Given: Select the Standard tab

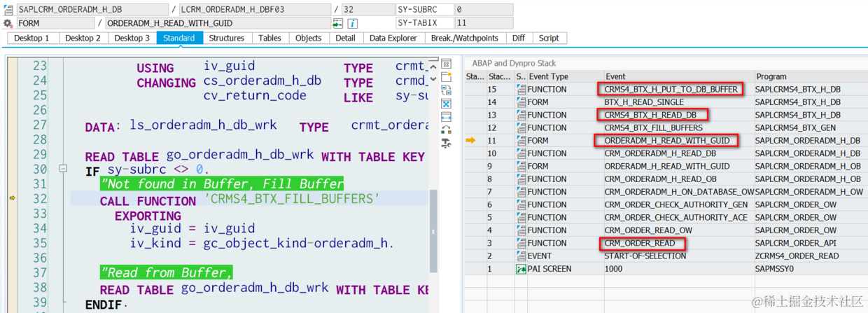Looking at the screenshot, I should click(x=179, y=38).
